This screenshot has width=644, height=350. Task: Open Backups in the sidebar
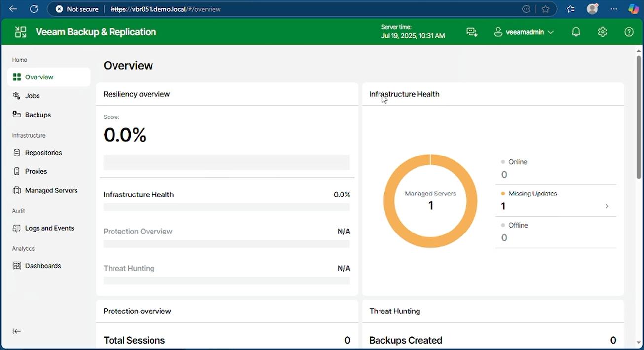click(x=38, y=115)
